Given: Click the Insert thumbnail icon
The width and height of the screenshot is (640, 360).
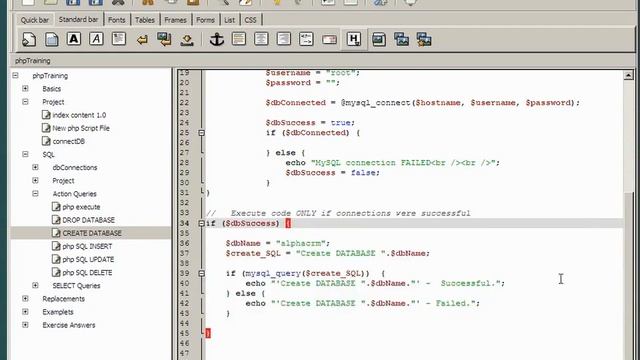Looking at the screenshot, I should 402,40.
